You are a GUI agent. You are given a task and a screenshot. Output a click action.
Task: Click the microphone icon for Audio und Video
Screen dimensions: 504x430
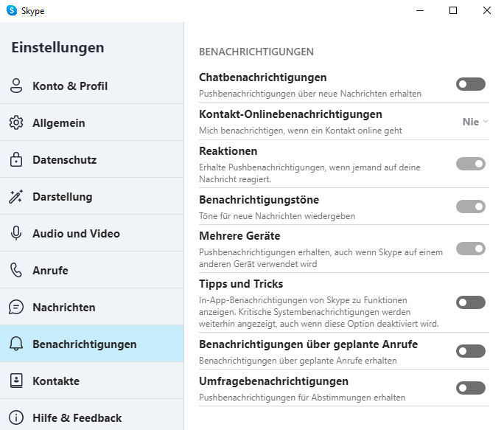click(16, 233)
